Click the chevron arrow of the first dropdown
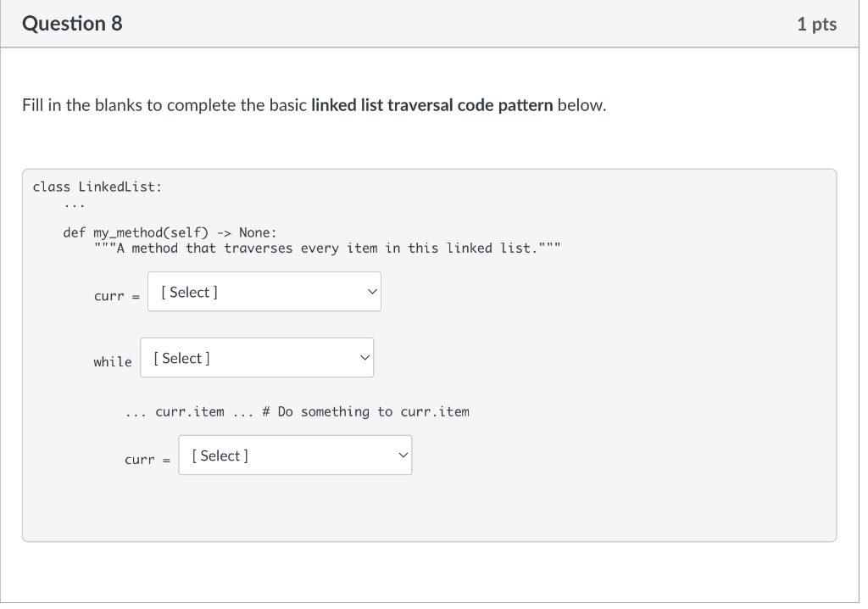The height and width of the screenshot is (609, 868). [370, 292]
